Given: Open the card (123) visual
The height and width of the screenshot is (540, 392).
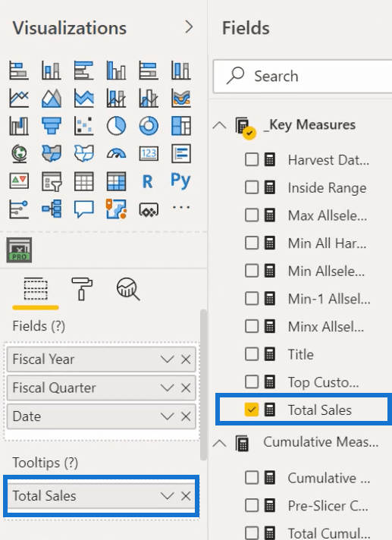Looking at the screenshot, I should [x=149, y=153].
